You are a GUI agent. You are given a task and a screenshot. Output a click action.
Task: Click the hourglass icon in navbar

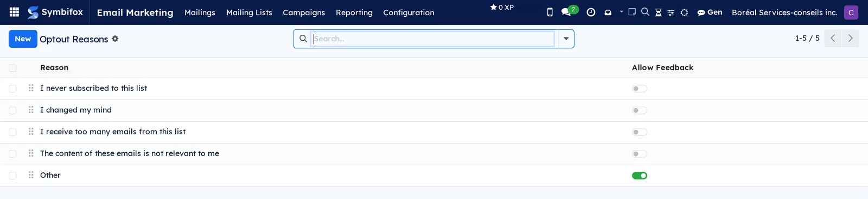[658, 12]
